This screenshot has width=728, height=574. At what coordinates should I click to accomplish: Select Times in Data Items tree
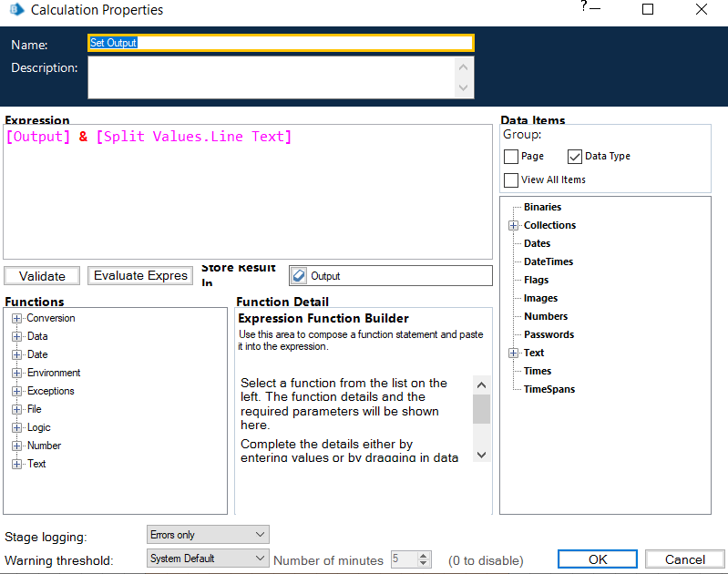click(538, 371)
